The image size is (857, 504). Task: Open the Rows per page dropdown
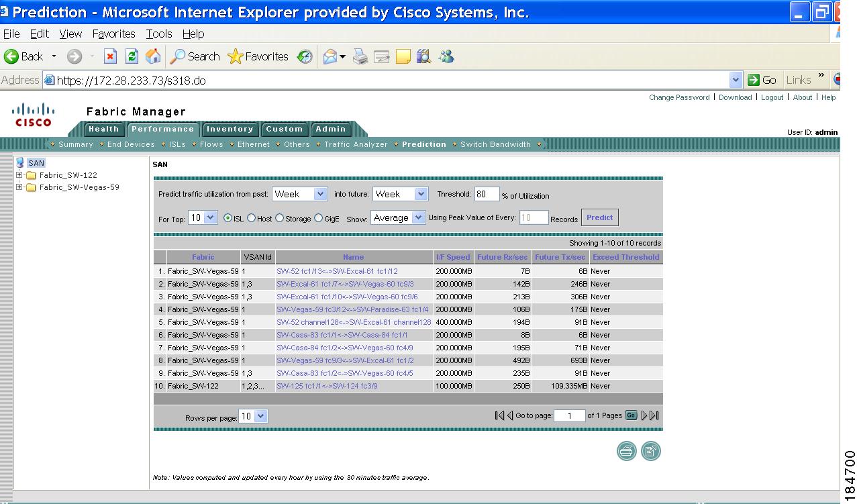tap(254, 416)
